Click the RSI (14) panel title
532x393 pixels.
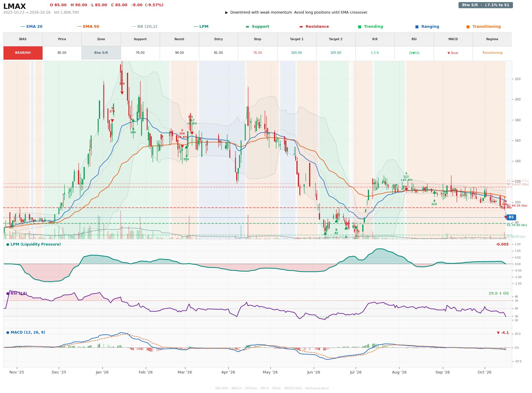point(17,293)
